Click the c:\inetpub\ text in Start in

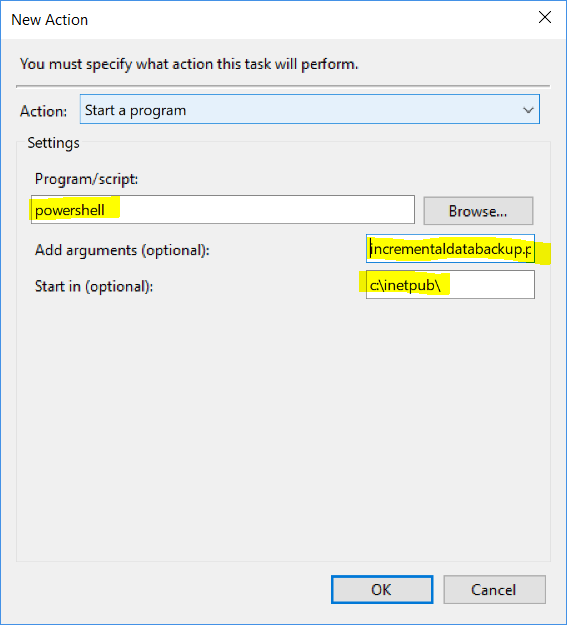pyautogui.click(x=405, y=285)
